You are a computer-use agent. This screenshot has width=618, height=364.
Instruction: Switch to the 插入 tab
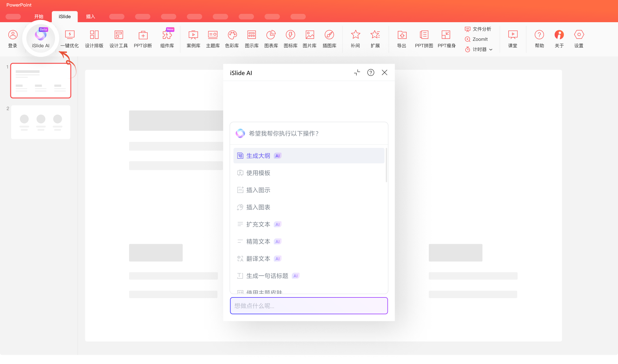(x=90, y=16)
